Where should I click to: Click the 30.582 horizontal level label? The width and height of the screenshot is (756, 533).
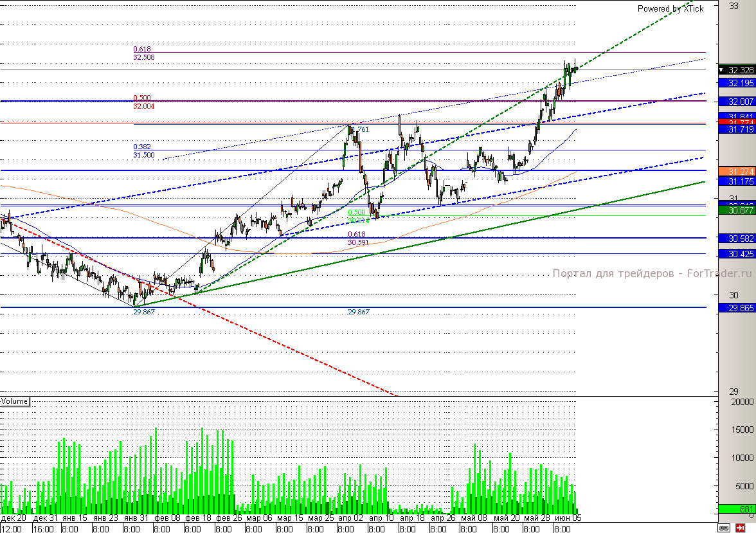click(x=737, y=239)
